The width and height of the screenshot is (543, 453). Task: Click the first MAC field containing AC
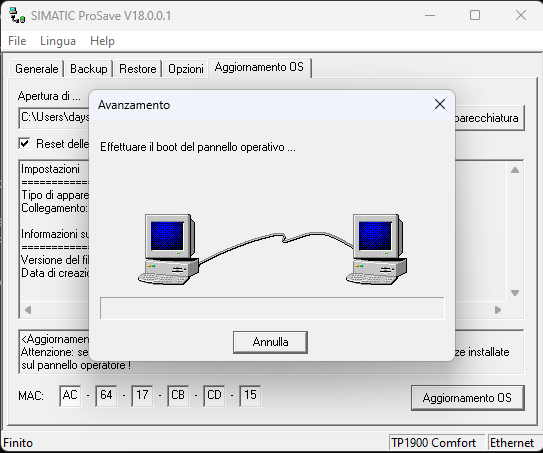tap(70, 396)
